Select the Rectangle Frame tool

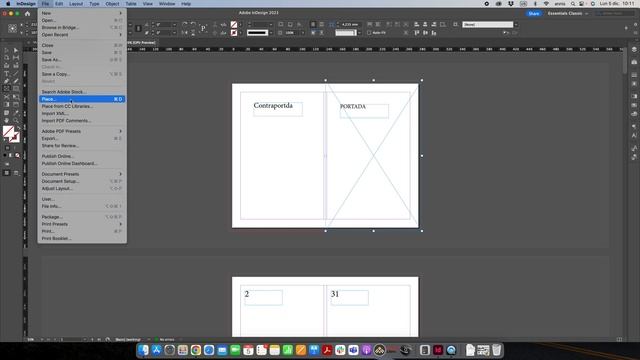pyautogui.click(x=7, y=89)
